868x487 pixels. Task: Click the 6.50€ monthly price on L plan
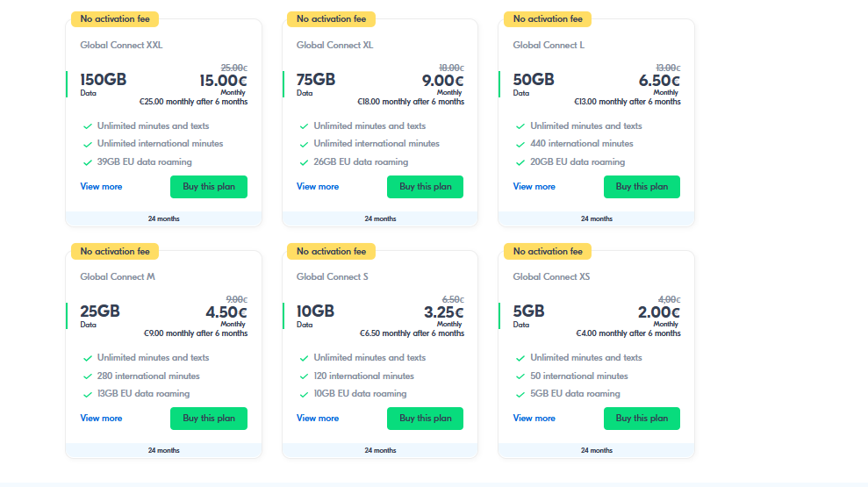pos(659,81)
